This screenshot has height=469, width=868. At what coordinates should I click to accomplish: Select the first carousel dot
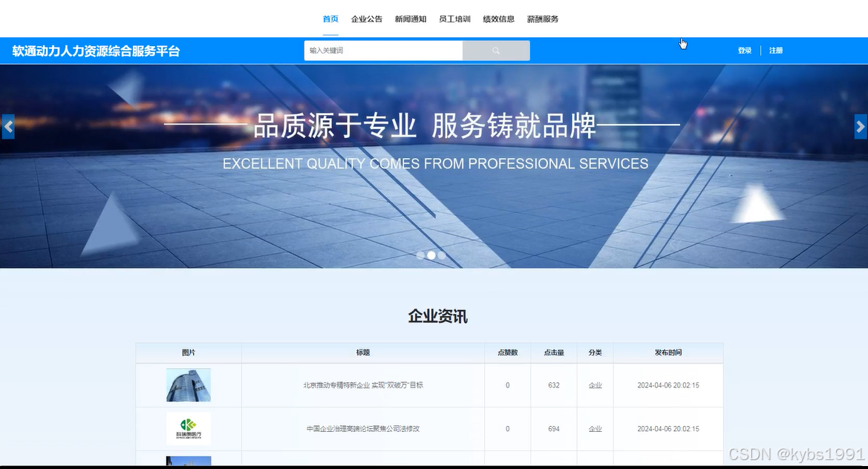[421, 255]
